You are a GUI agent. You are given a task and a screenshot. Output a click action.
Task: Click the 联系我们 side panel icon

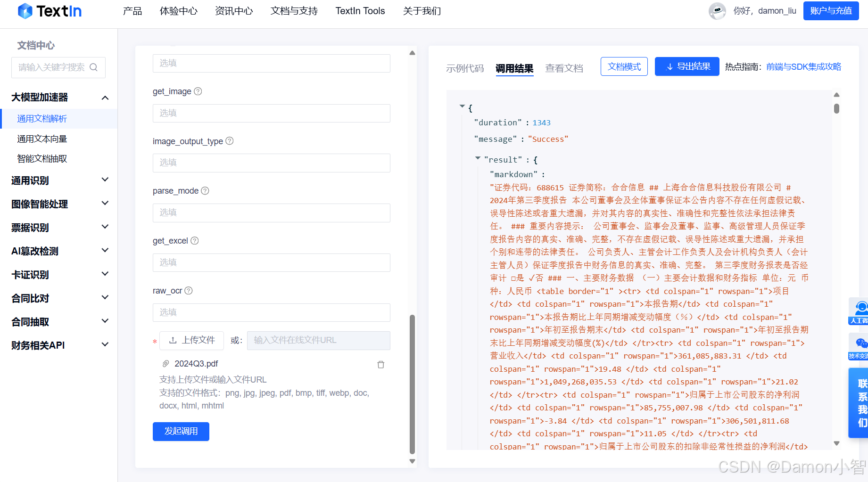(859, 403)
